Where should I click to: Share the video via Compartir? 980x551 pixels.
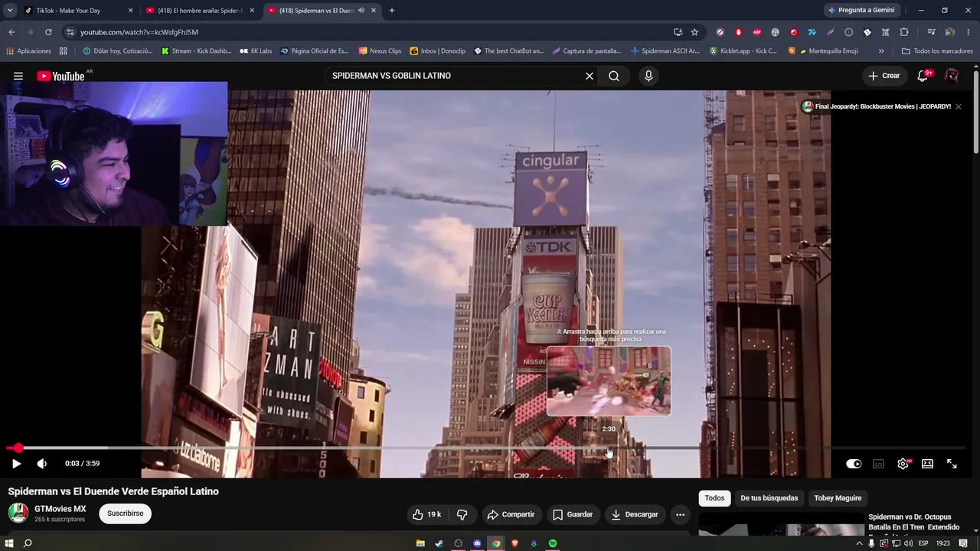tap(511, 514)
